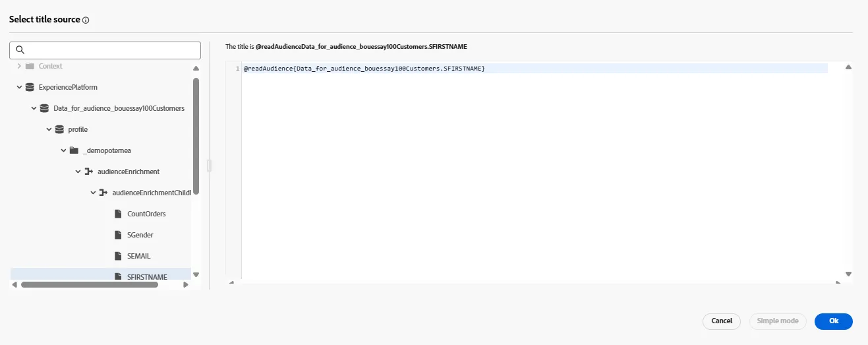Click line number 1 in editor gutter
868x345 pixels.
[237, 69]
